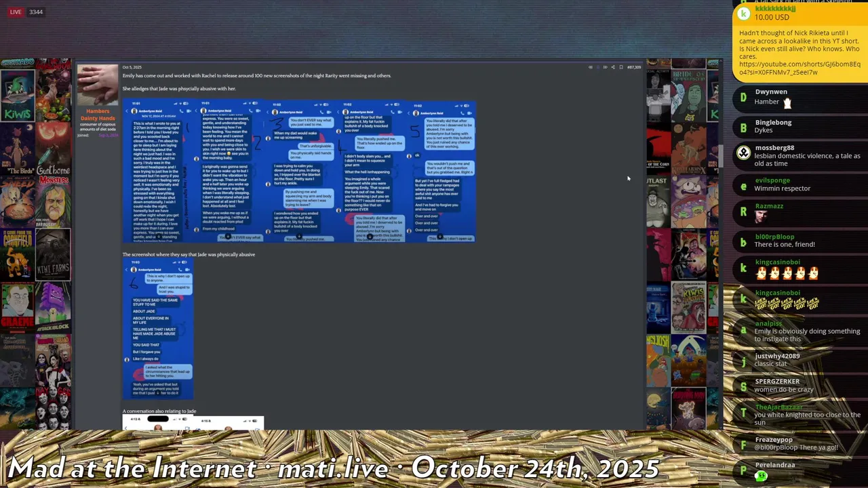This screenshot has height=488, width=868.
Task: Click the Razmazz face emote image
Action: click(x=761, y=217)
